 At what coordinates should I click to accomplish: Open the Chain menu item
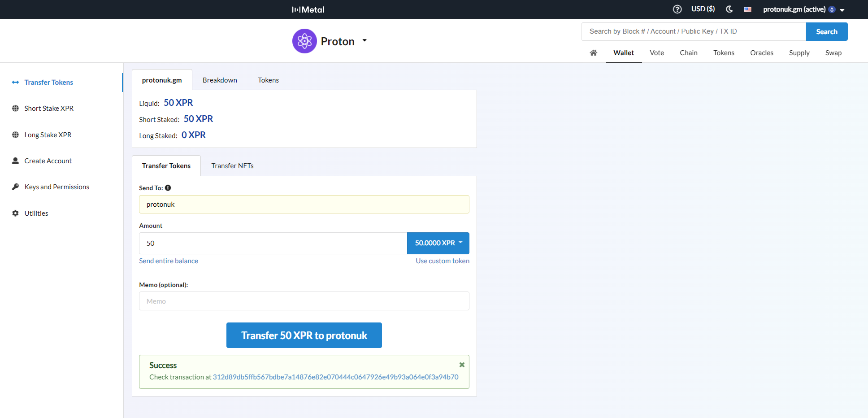pyautogui.click(x=689, y=53)
